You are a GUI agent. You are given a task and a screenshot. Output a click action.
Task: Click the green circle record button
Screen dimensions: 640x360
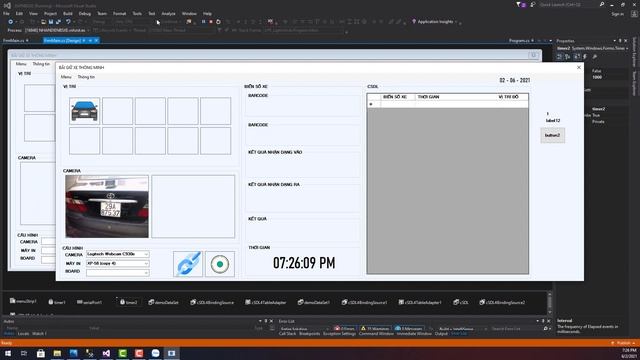click(220, 264)
